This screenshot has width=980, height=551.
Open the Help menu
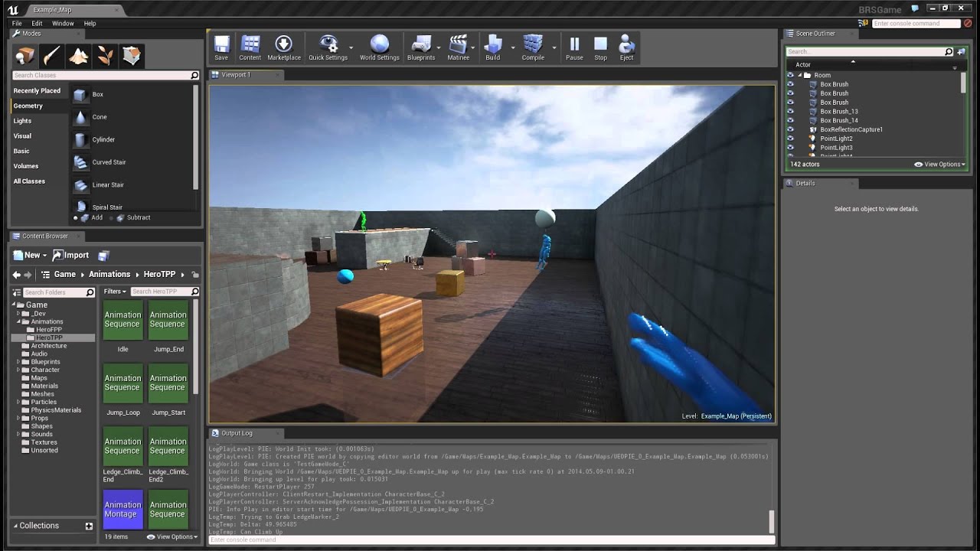pos(90,24)
